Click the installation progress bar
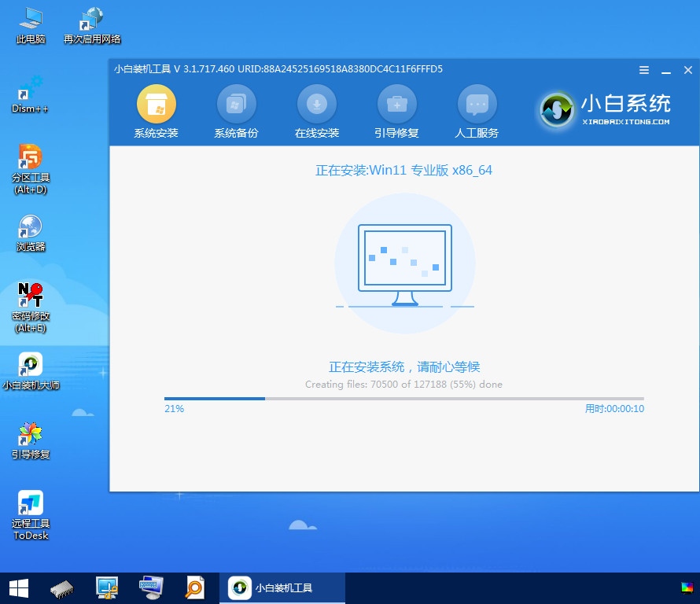Image resolution: width=700 pixels, height=604 pixels. pos(403,399)
